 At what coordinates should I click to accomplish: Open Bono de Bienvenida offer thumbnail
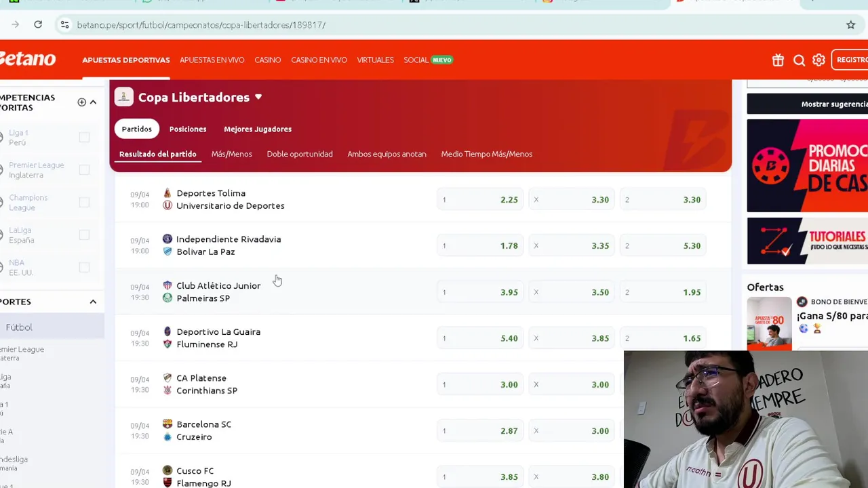click(x=769, y=323)
